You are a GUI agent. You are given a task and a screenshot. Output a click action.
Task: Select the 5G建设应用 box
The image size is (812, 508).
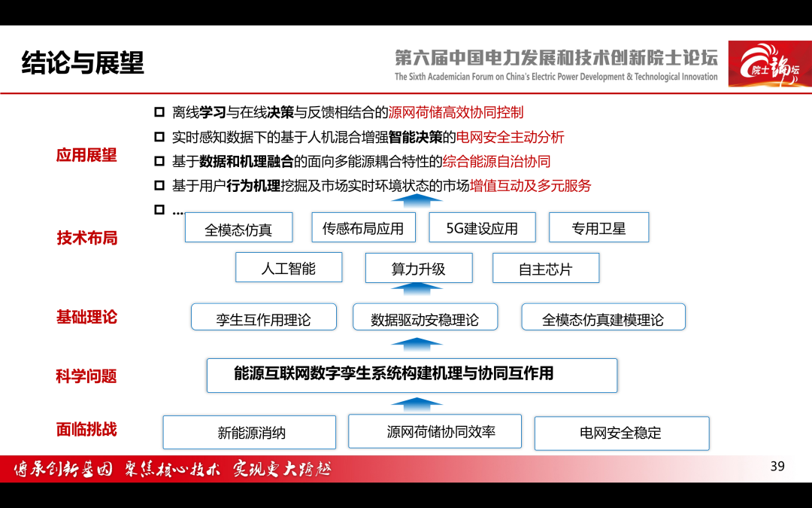point(482,227)
